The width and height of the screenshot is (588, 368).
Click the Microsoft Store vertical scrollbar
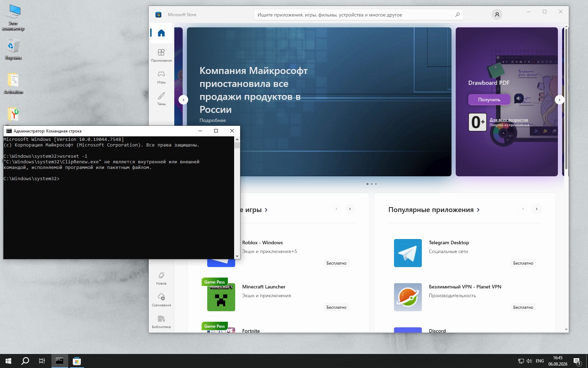[x=566, y=100]
